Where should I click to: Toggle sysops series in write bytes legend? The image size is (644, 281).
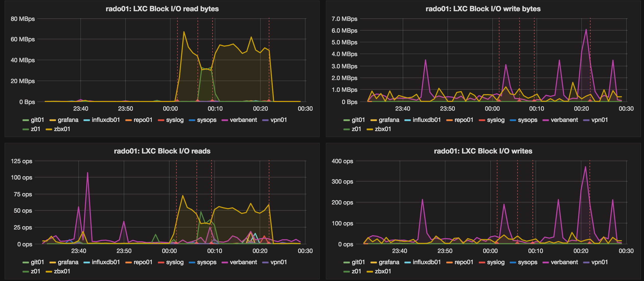[x=527, y=120]
